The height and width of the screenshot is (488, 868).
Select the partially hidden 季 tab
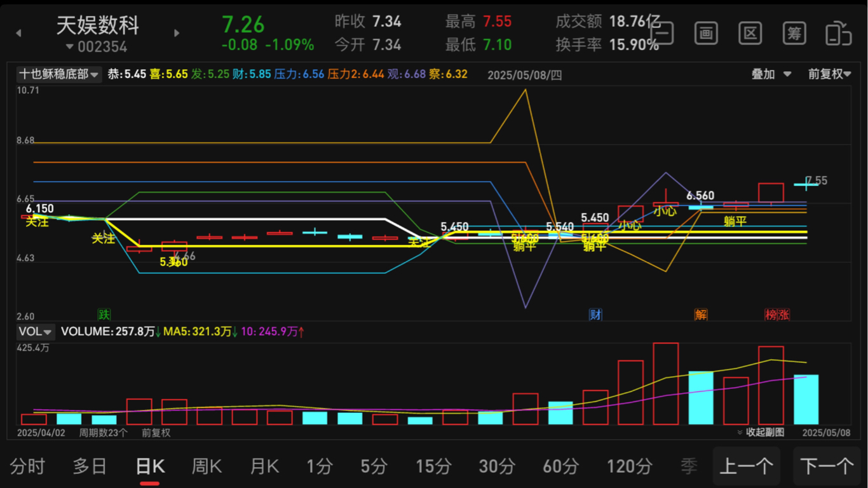coord(689,466)
